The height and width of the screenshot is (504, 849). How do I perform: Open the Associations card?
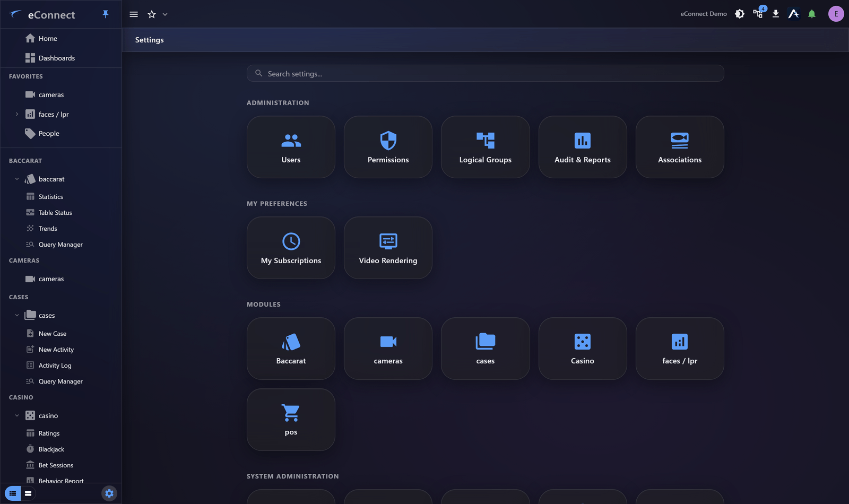680,147
